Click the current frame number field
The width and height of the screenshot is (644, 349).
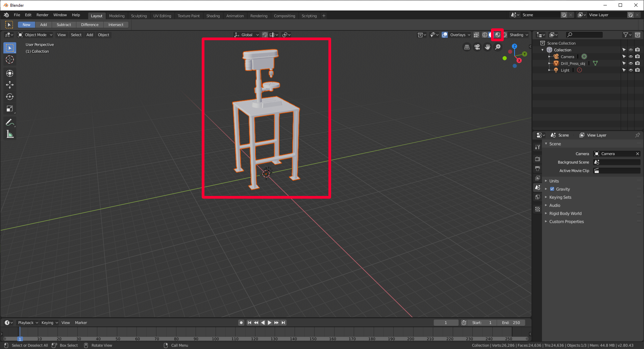pyautogui.click(x=446, y=323)
